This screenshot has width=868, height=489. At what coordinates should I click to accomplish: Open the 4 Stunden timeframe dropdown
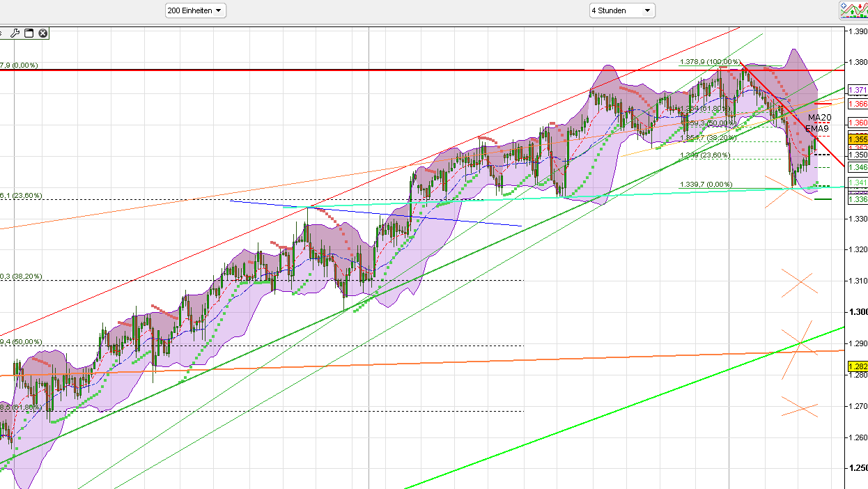coord(622,10)
